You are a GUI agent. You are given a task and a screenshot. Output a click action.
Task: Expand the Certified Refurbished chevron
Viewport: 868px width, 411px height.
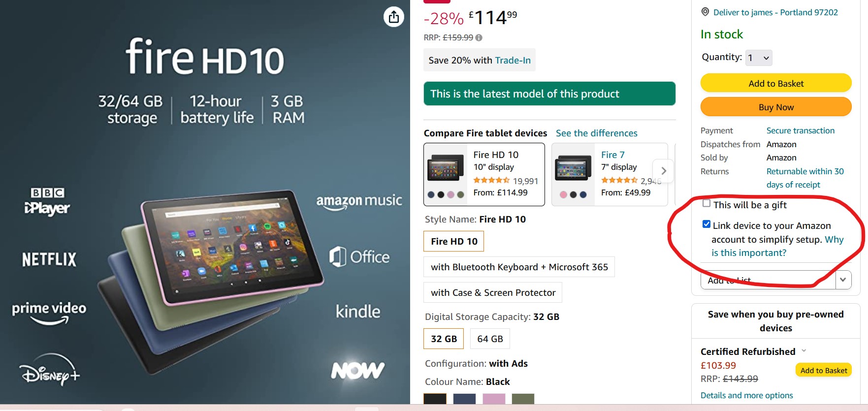(x=804, y=350)
